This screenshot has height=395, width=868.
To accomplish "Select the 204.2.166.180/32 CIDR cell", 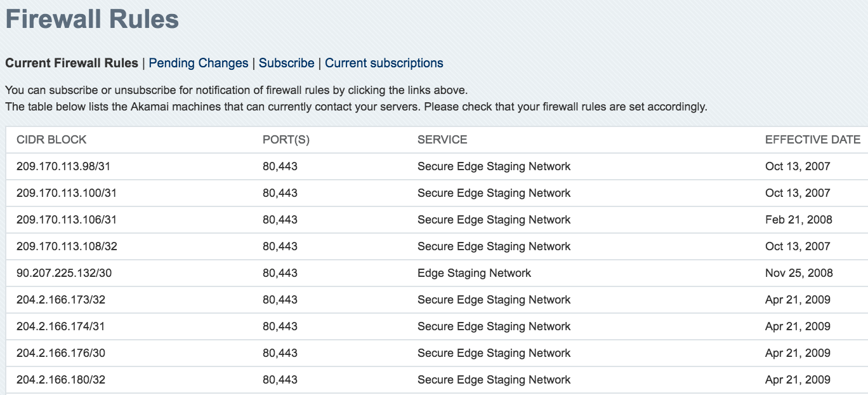I will 61,380.
